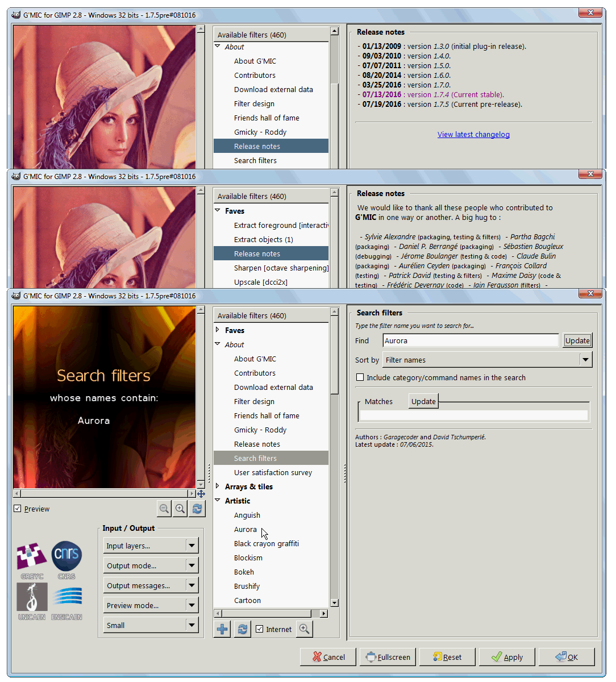Open the Sort by Filter names dropdown

[488, 360]
